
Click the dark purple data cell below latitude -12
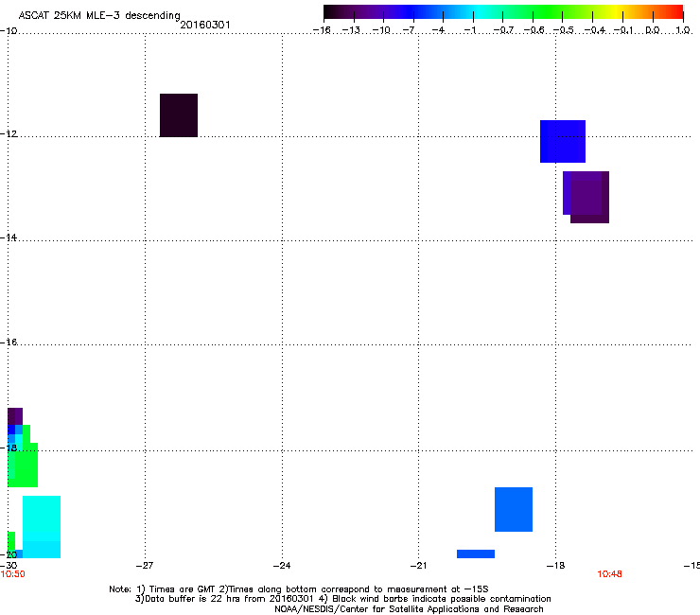586,197
